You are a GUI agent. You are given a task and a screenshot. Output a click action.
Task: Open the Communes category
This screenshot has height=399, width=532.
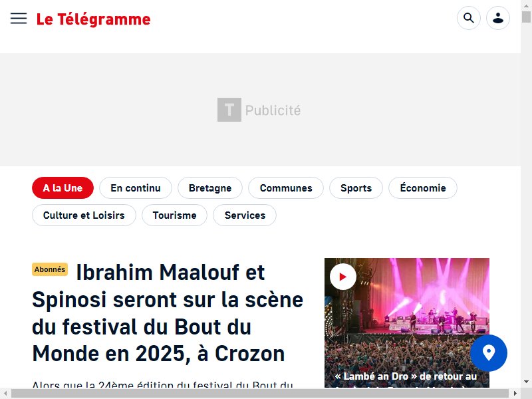pyautogui.click(x=286, y=188)
